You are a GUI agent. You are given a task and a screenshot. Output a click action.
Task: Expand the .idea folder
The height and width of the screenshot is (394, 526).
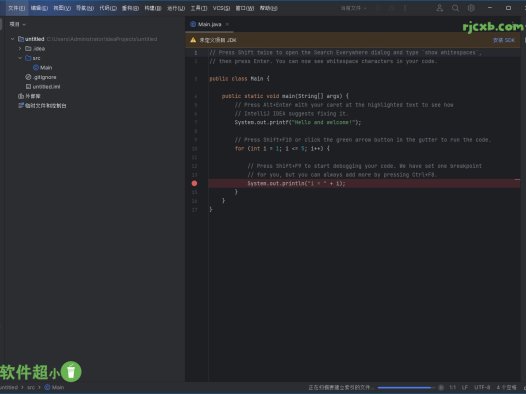point(20,49)
